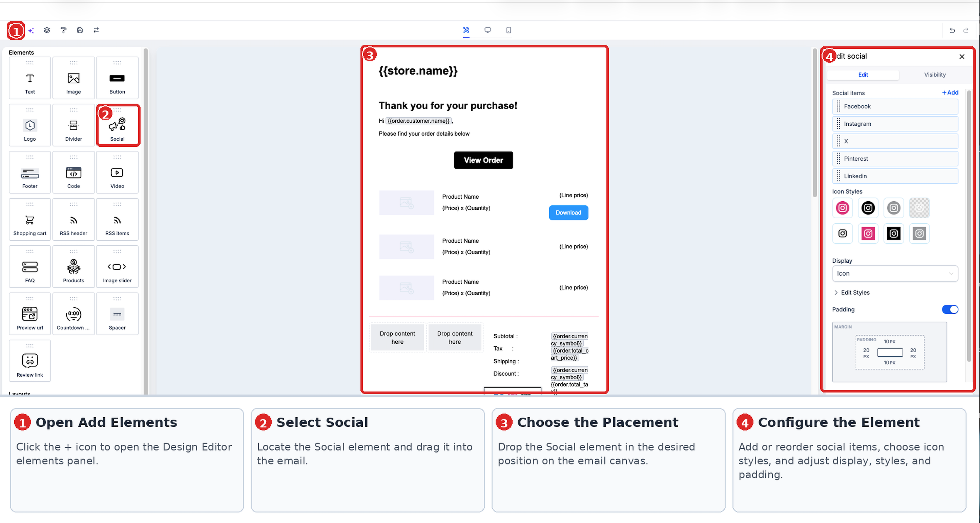Click the redo arrow icon
Viewport: 980px width, 523px height.
pos(966,31)
